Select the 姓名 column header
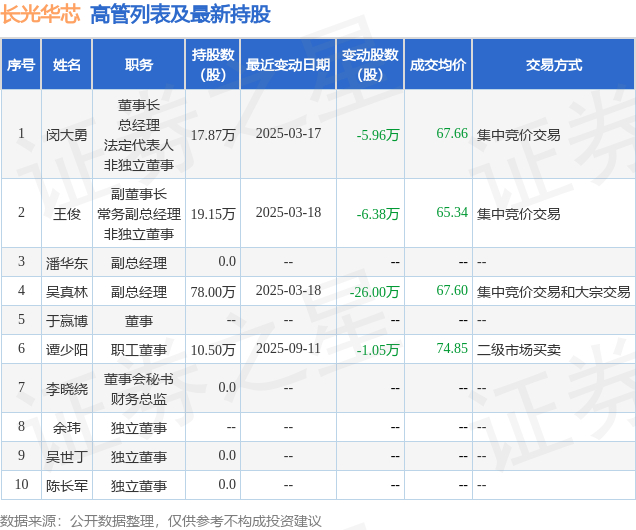Screen dimensions: 636x530 coord(67,65)
